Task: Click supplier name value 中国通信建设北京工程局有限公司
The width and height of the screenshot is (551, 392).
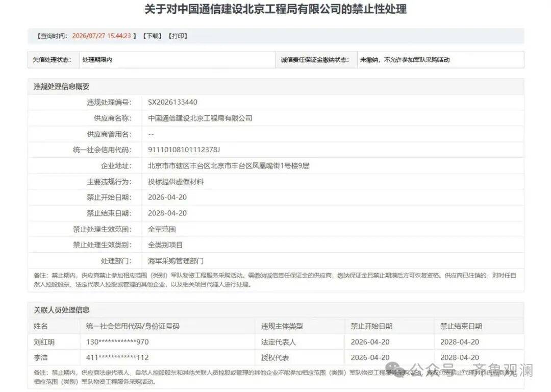Action: (x=200, y=118)
